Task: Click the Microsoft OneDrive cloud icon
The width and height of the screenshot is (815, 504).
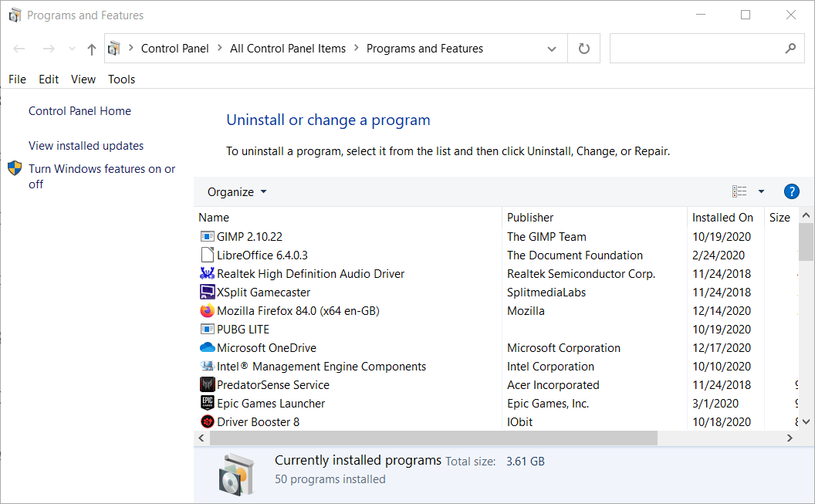Action: coord(208,347)
